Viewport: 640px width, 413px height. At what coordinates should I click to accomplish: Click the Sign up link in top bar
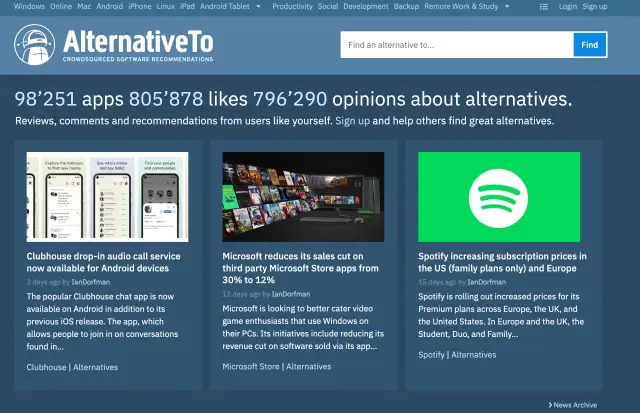point(595,7)
